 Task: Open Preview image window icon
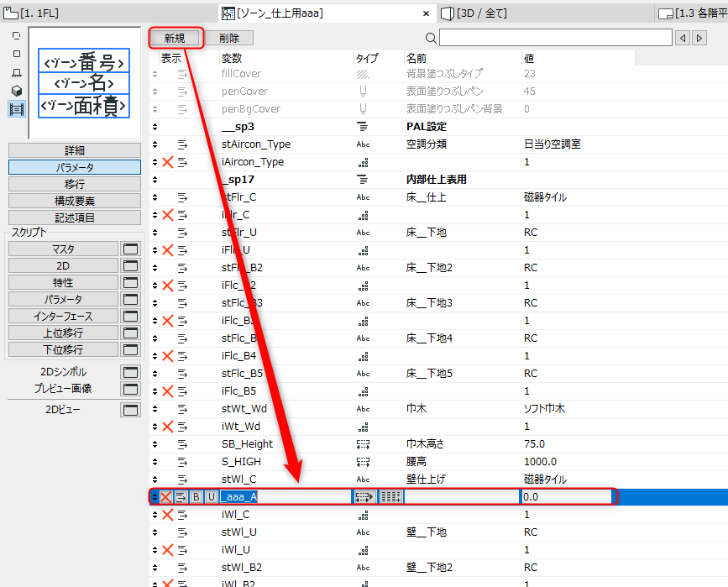pos(130,389)
